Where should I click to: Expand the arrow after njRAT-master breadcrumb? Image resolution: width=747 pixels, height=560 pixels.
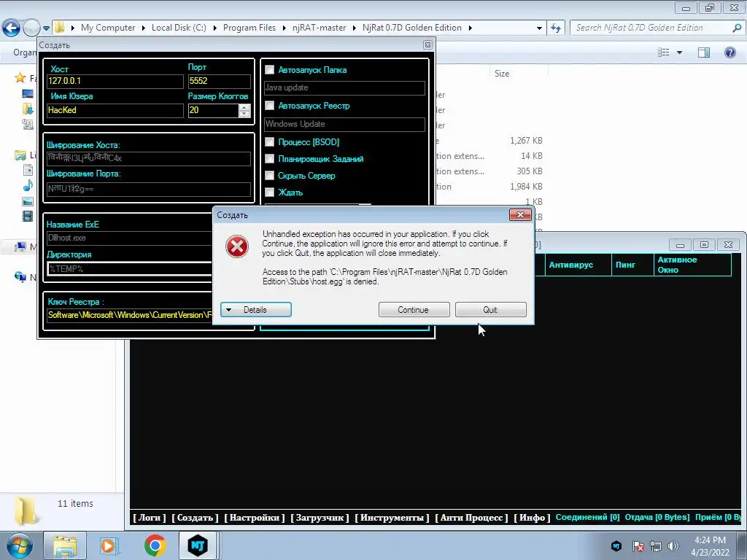point(354,28)
